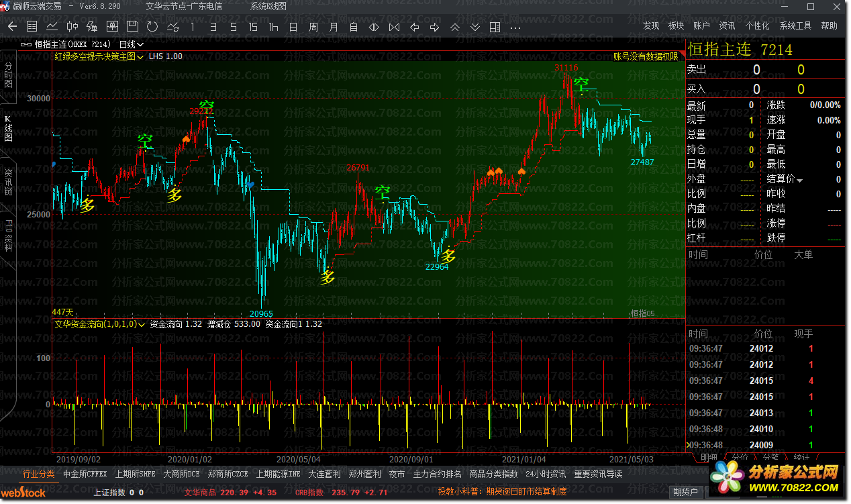Select the 主力合约排名 bottom tab
This screenshot has width=851, height=504.
pos(437,474)
